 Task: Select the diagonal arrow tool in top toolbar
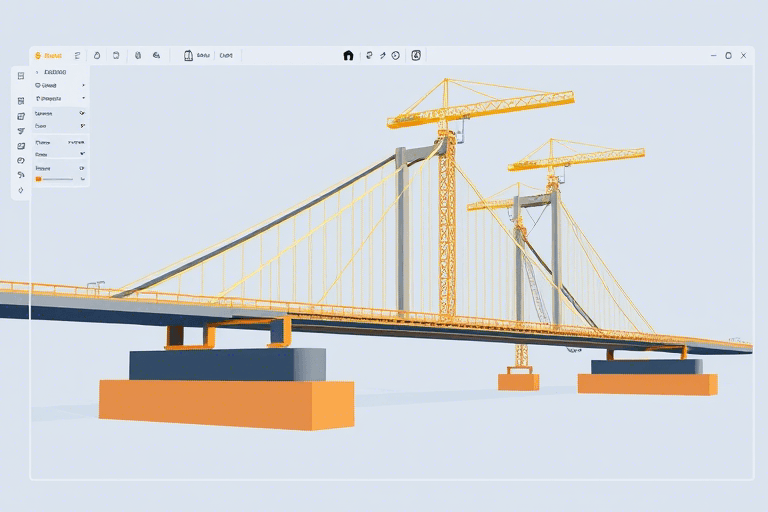(383, 56)
